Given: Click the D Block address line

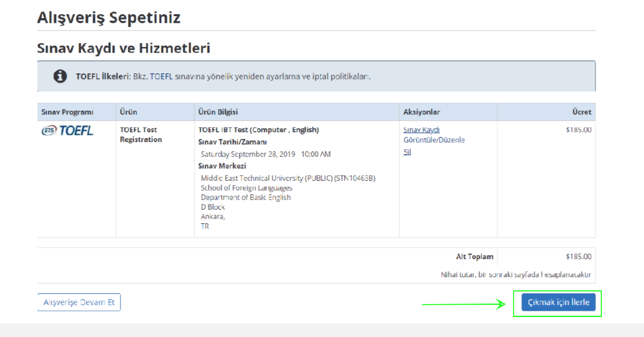Looking at the screenshot, I should [213, 207].
